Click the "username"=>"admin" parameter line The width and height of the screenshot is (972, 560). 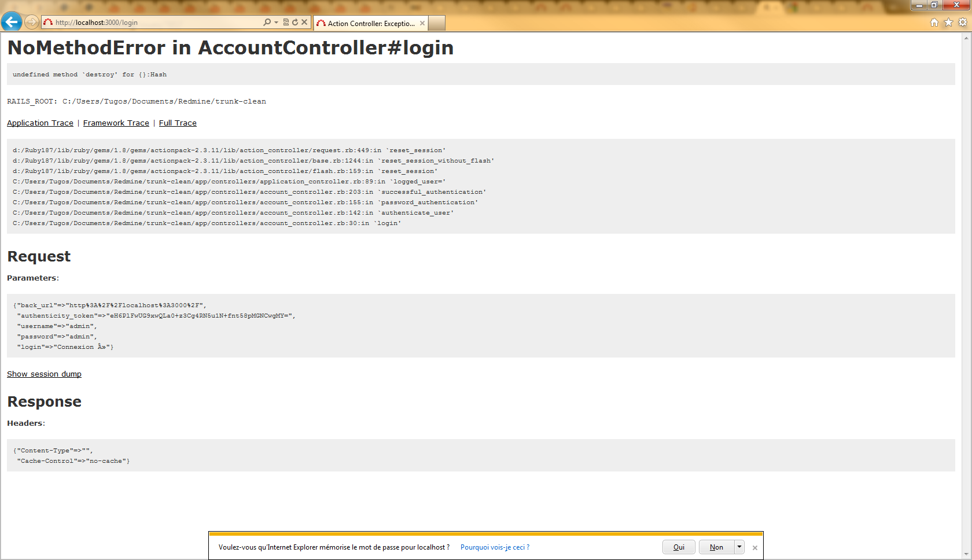(57, 326)
